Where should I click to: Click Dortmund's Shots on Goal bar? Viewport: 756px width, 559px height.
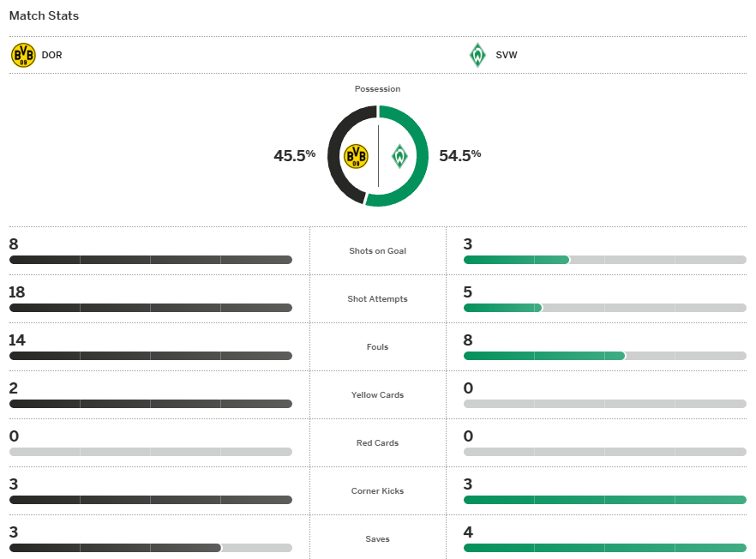click(150, 260)
